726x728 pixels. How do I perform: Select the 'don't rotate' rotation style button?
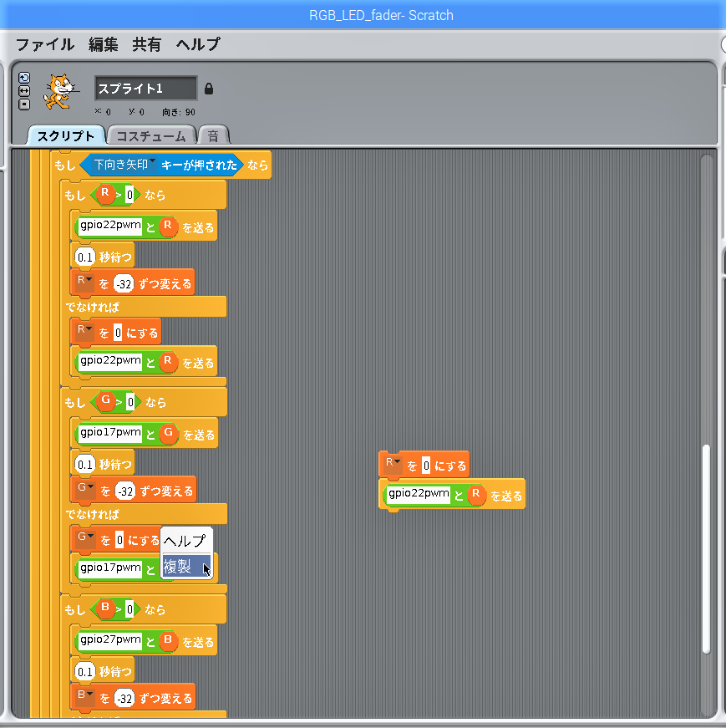point(24,104)
